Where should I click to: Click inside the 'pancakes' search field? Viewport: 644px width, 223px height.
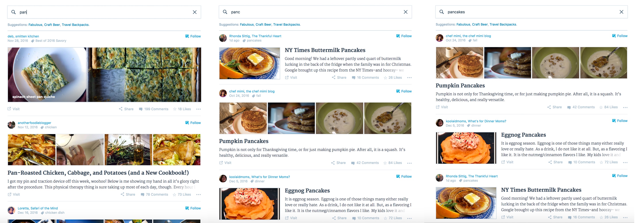pos(525,12)
